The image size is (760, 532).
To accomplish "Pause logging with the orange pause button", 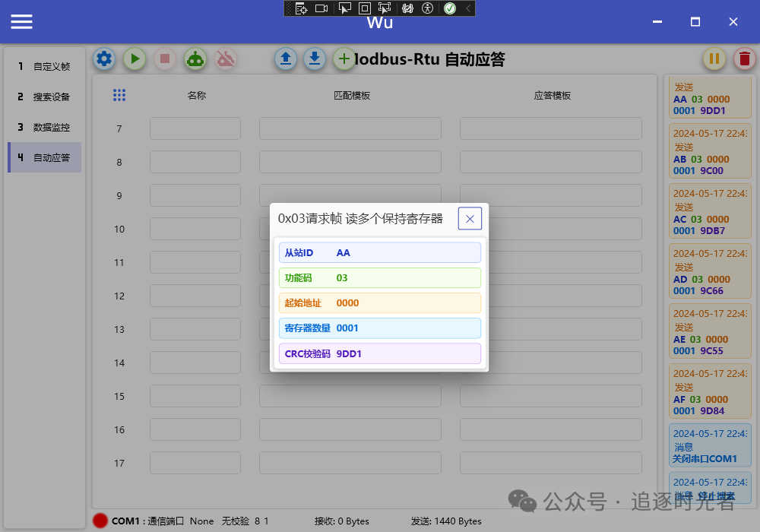I will [714, 59].
